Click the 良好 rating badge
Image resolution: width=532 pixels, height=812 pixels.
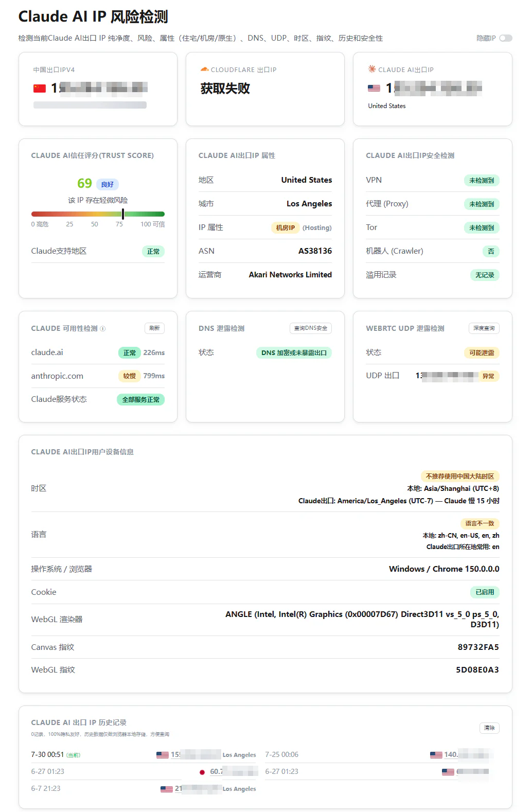(x=108, y=184)
